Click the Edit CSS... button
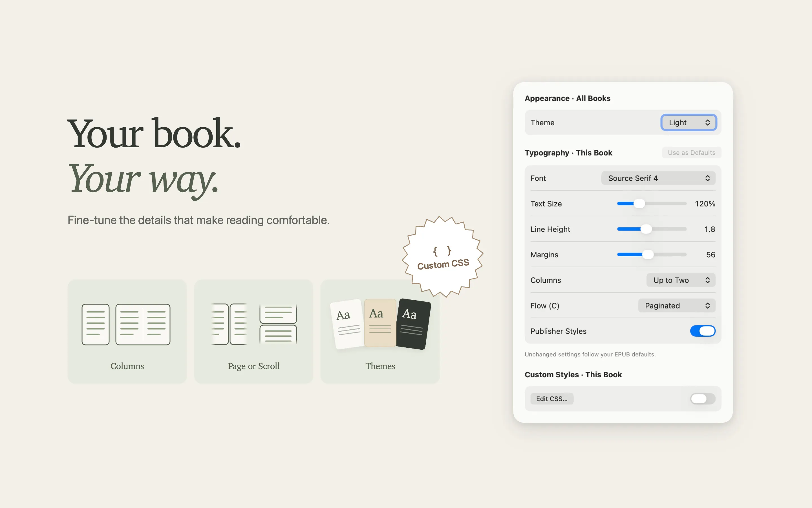 point(551,399)
